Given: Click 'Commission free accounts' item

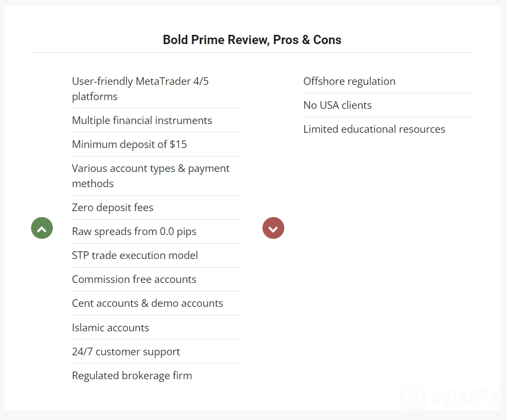Looking at the screenshot, I should tap(134, 279).
